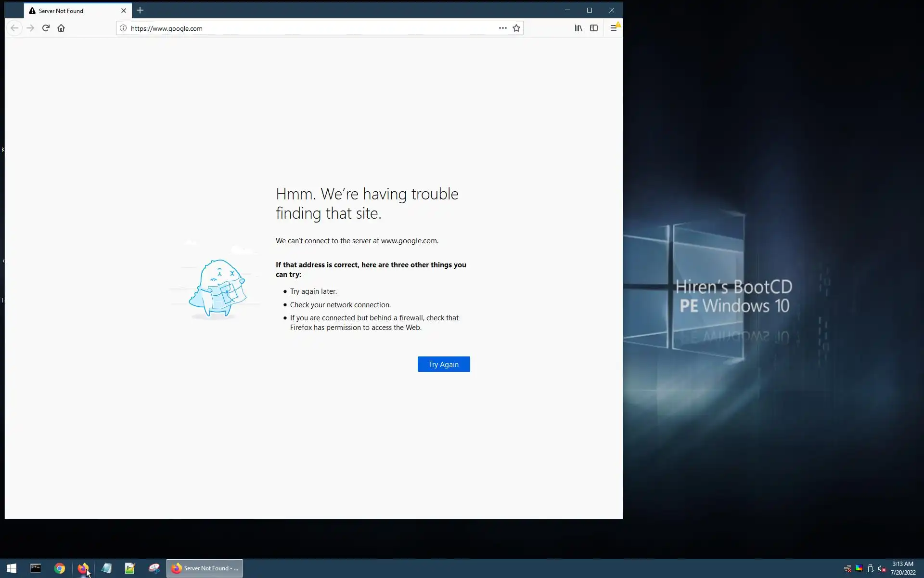Click the Try Again button
The width and height of the screenshot is (924, 578).
[x=443, y=364]
